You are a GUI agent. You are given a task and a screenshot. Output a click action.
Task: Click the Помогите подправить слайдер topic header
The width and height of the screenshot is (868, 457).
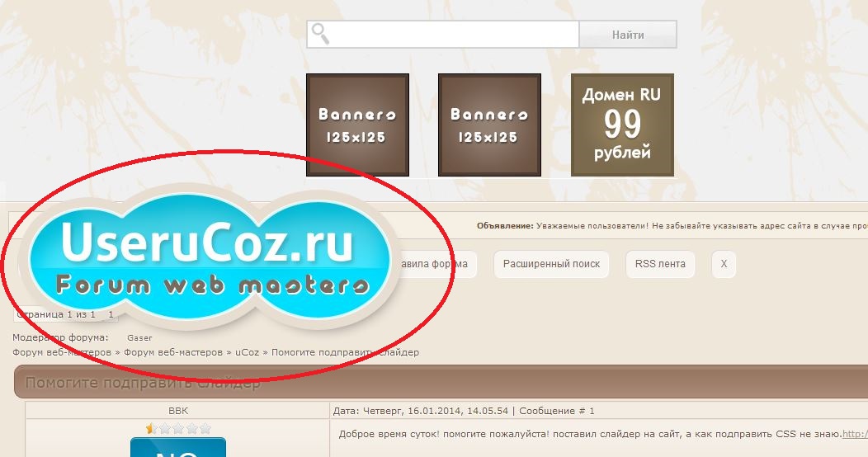[143, 382]
